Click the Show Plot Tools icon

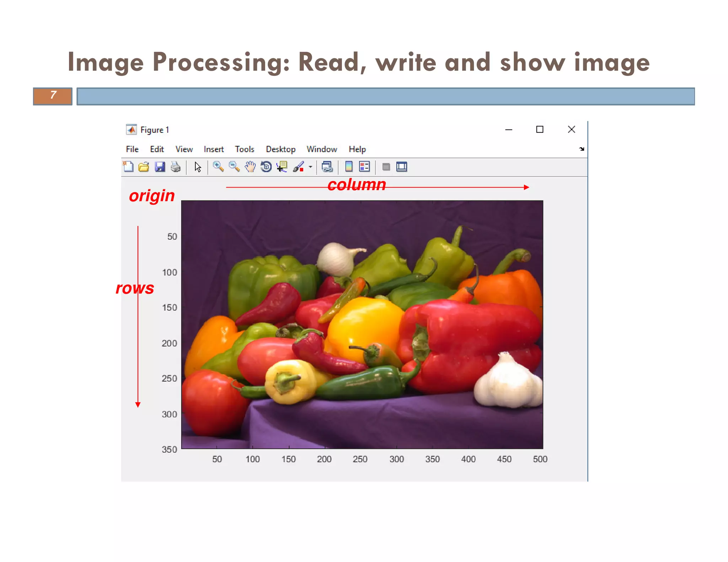coord(402,167)
